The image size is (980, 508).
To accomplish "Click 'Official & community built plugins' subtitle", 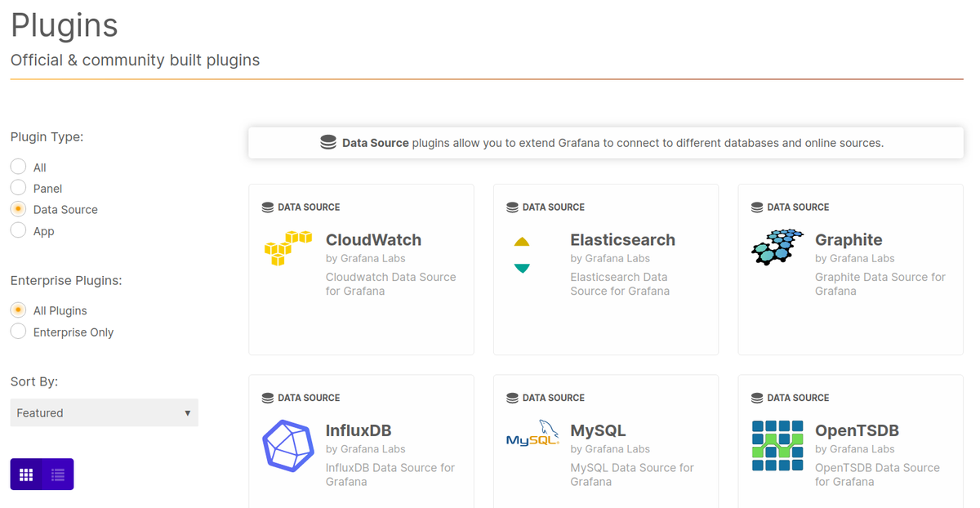I will 136,60.
